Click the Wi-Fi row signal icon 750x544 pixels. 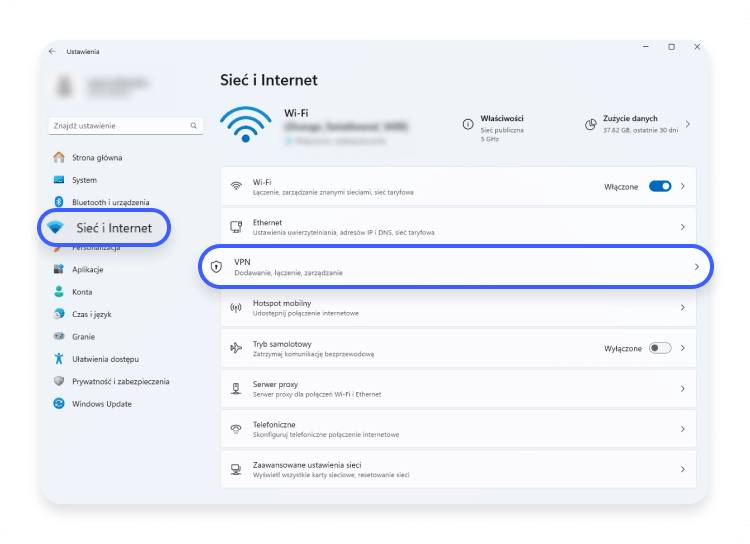(x=236, y=186)
